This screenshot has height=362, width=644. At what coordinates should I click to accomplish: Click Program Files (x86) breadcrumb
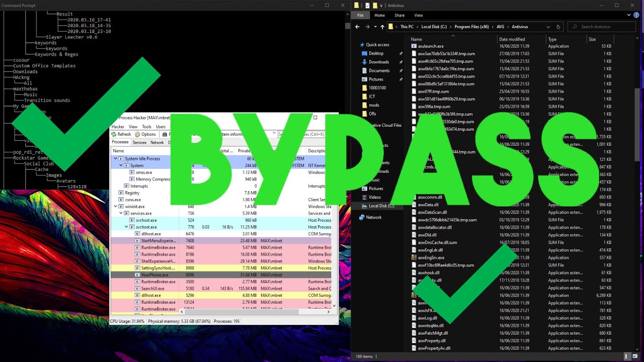(x=471, y=27)
